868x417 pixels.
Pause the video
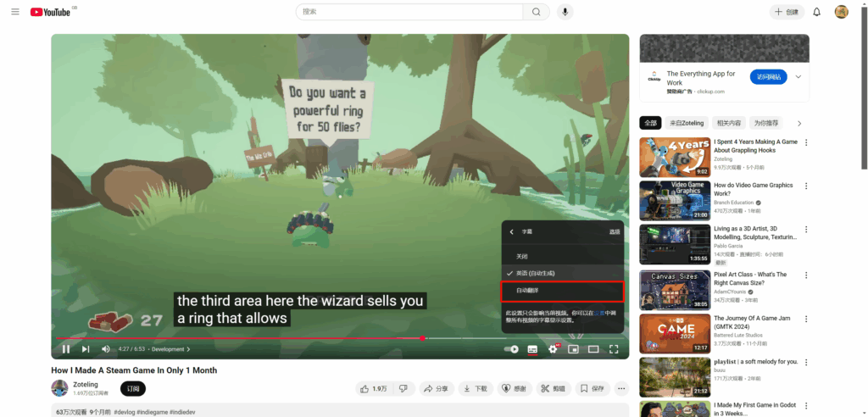[x=66, y=349]
